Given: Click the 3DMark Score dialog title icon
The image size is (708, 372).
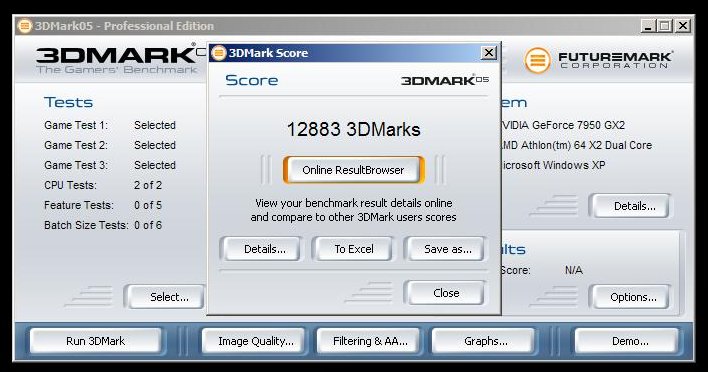Looking at the screenshot, I should click(x=219, y=53).
